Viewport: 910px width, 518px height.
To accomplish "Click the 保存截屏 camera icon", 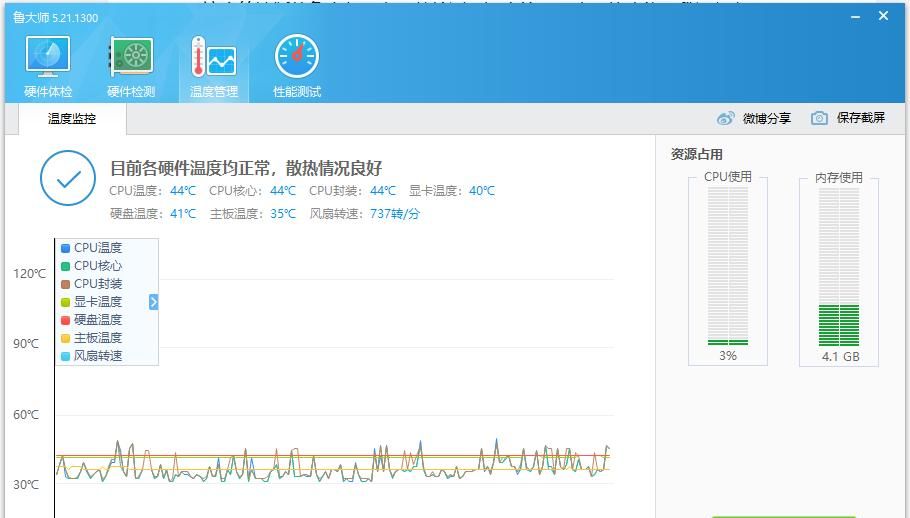I will click(819, 118).
